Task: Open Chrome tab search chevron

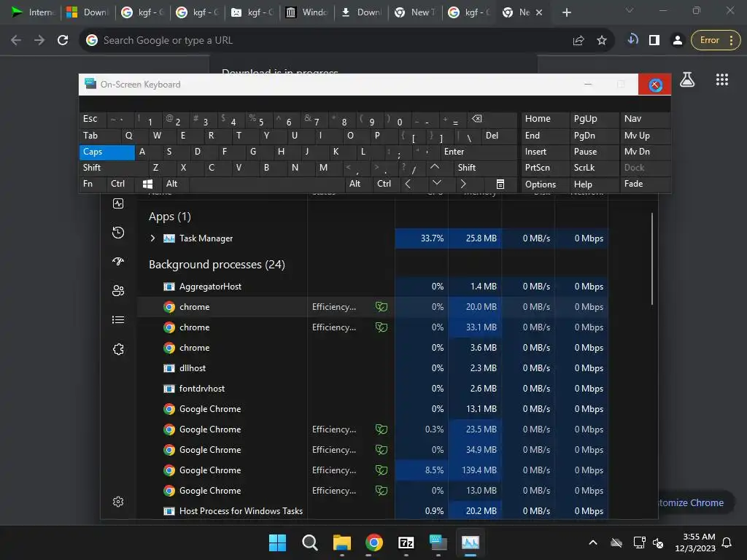Action: click(x=630, y=10)
